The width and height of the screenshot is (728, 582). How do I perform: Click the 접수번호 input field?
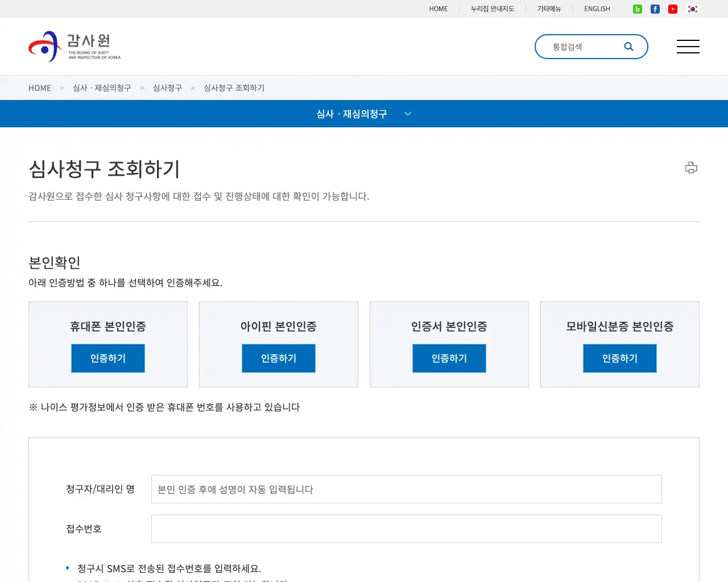coord(407,529)
